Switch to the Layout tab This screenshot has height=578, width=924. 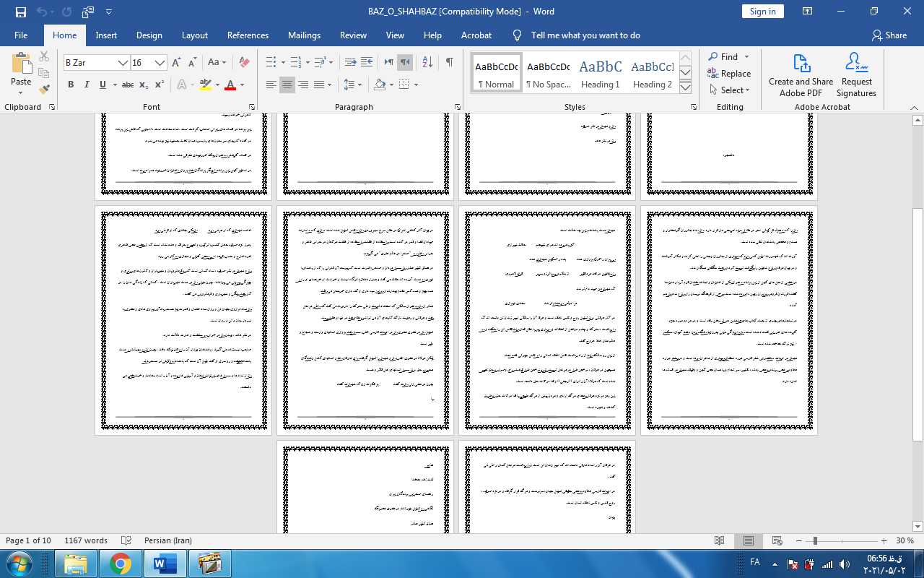(x=194, y=35)
